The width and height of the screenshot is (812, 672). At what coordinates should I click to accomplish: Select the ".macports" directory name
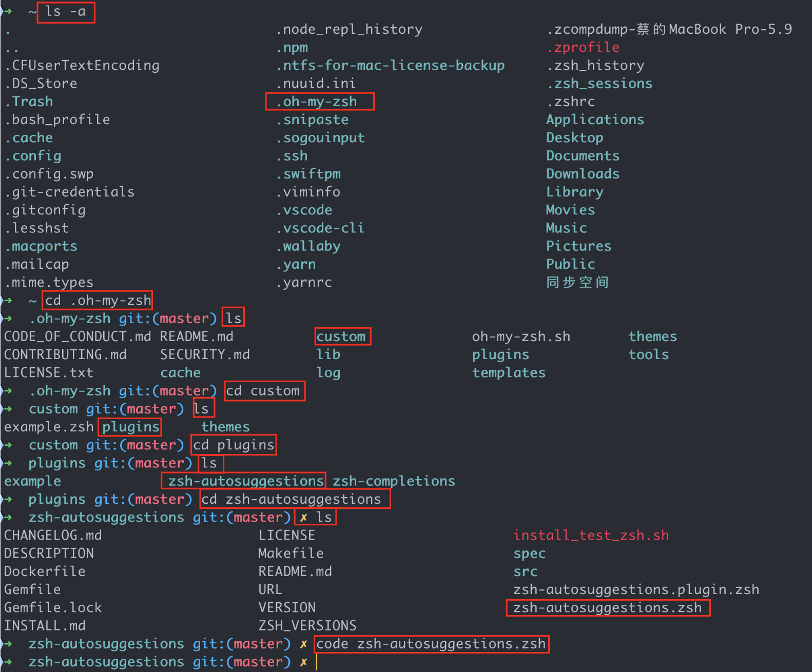click(41, 246)
